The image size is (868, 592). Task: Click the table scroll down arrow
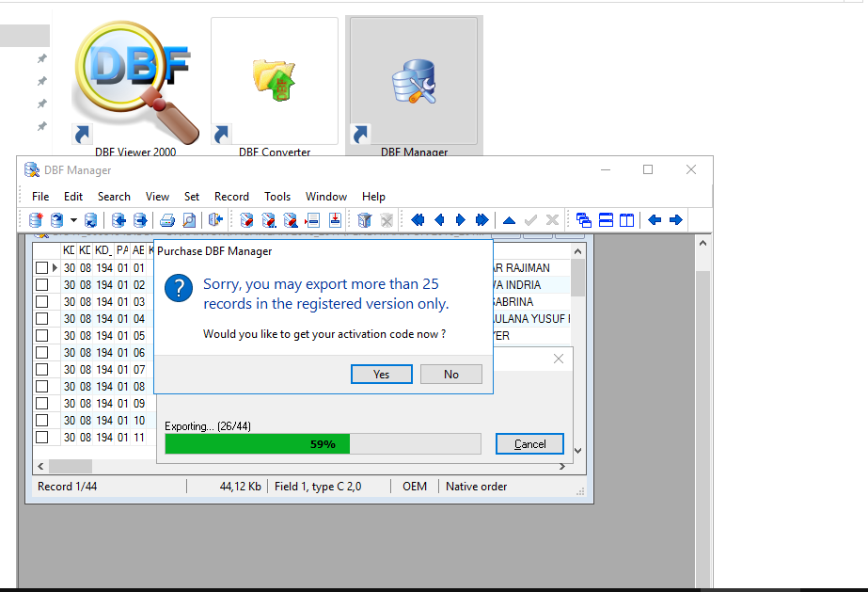pyautogui.click(x=578, y=451)
